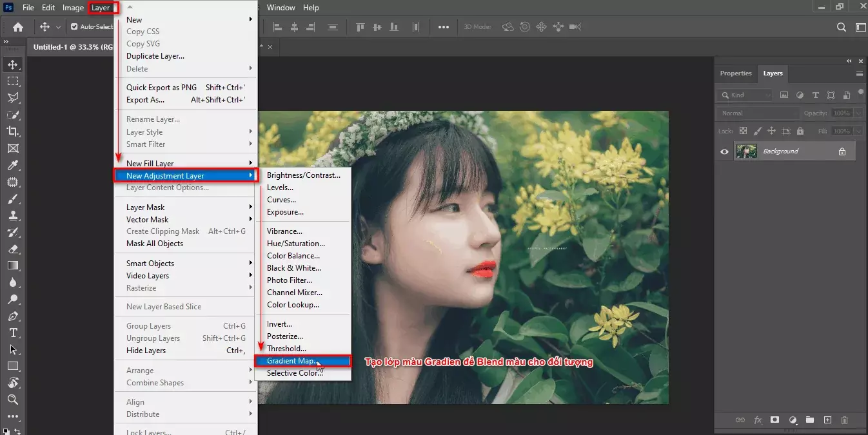The width and height of the screenshot is (868, 435).
Task: Open the Gradient tool
Action: pyautogui.click(x=13, y=265)
